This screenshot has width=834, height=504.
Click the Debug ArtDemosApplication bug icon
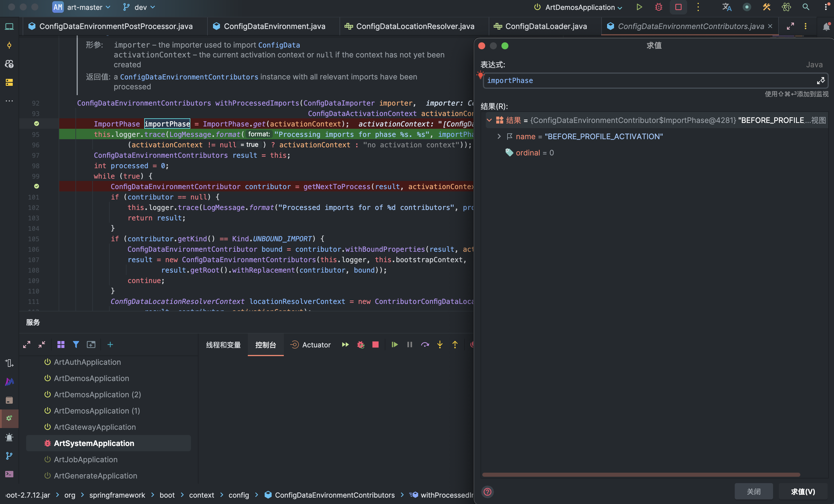pyautogui.click(x=658, y=7)
